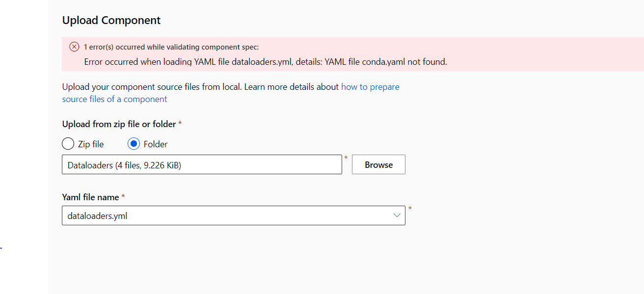The width and height of the screenshot is (644, 294).
Task: Select the Folder radio button
Action: point(134,144)
